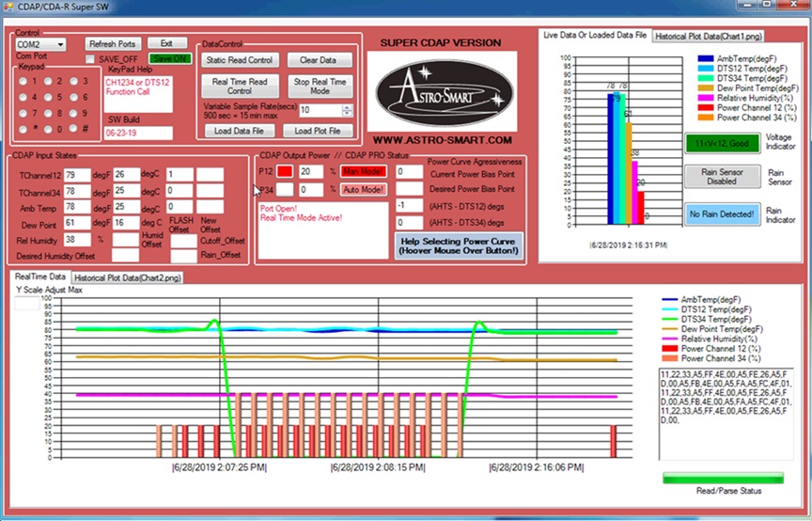Click the Cutoff_Offset input field
The height and width of the screenshot is (521, 812).
184,241
